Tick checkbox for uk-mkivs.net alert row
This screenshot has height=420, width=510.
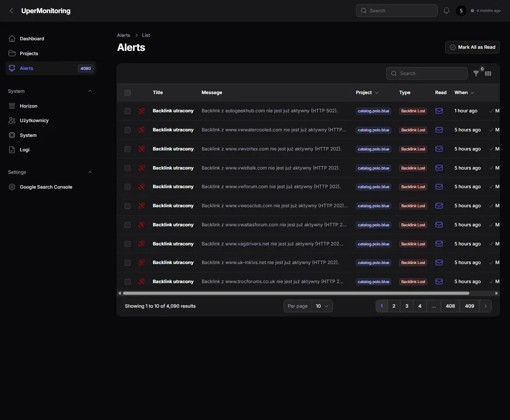[127, 263]
